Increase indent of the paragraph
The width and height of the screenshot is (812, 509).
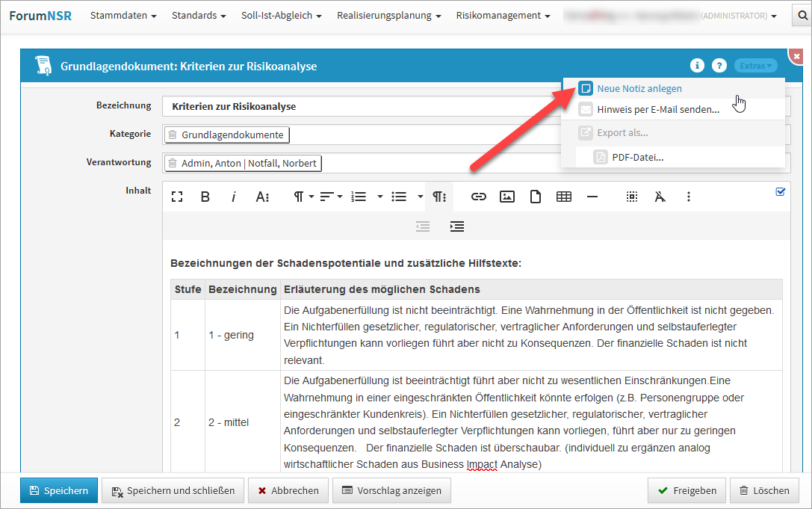[457, 226]
